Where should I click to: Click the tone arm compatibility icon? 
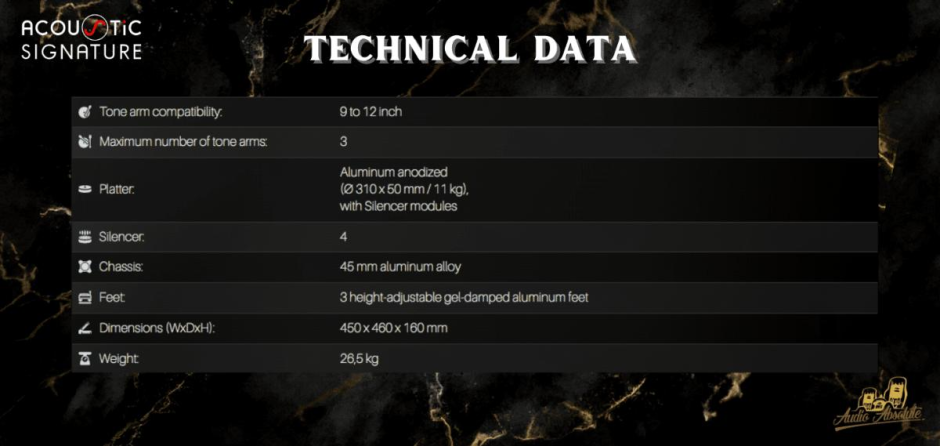(x=85, y=111)
